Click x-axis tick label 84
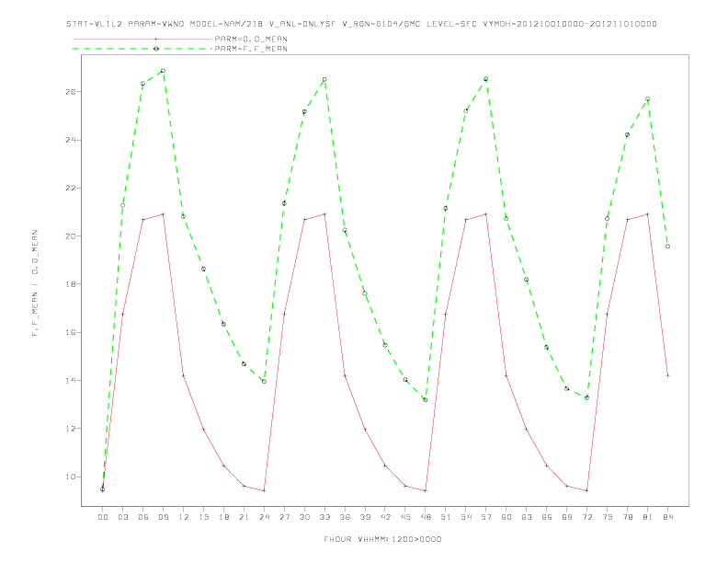Viewport: 728px width, 563px height. click(x=667, y=517)
